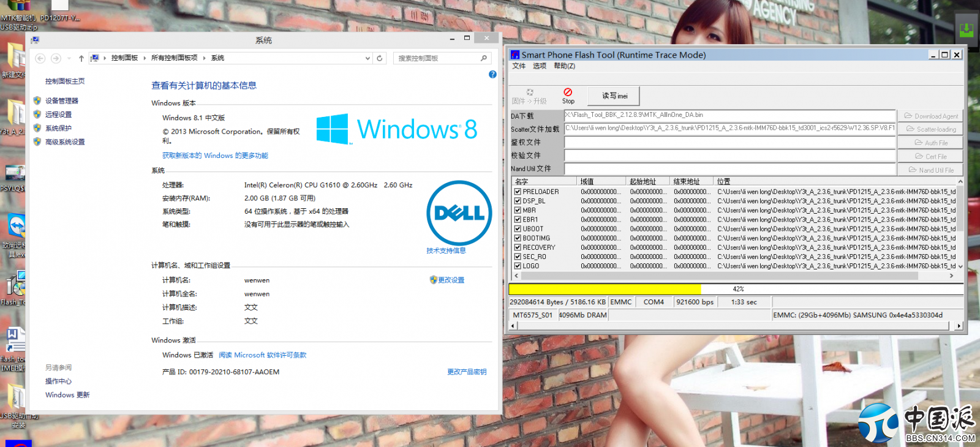Open the 文件 menu in Flash Tool
Image resolution: width=980 pixels, height=447 pixels.
pos(519,66)
